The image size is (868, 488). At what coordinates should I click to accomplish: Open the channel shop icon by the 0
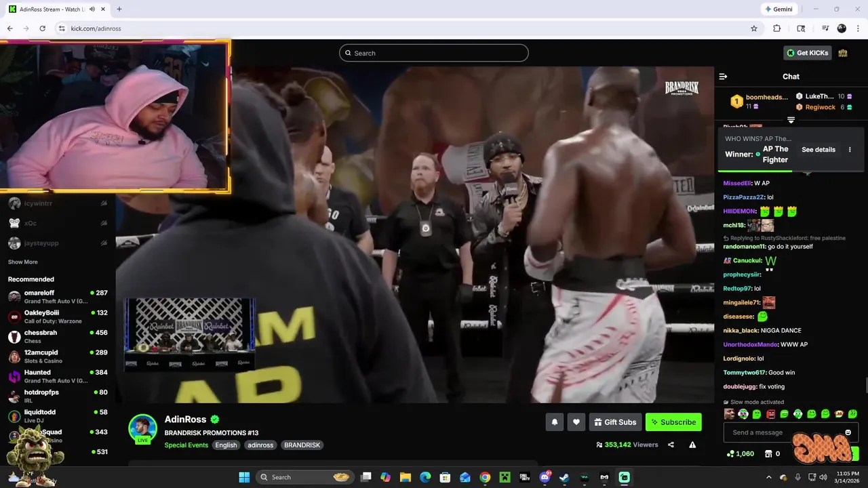(768, 453)
